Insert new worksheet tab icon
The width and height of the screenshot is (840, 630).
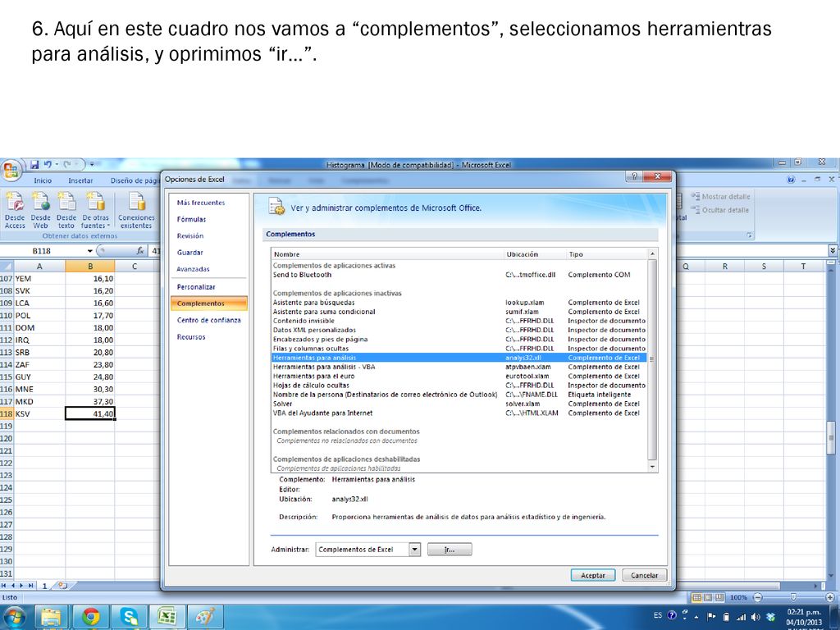[62, 586]
